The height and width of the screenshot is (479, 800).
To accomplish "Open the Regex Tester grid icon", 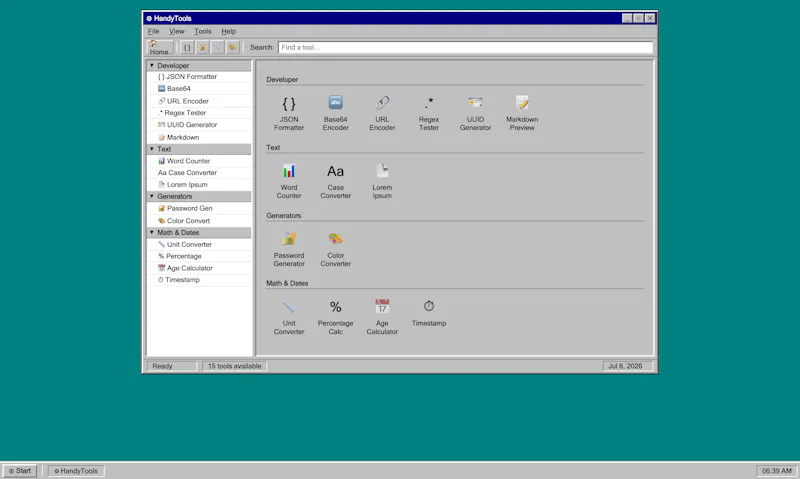I will coord(429,113).
